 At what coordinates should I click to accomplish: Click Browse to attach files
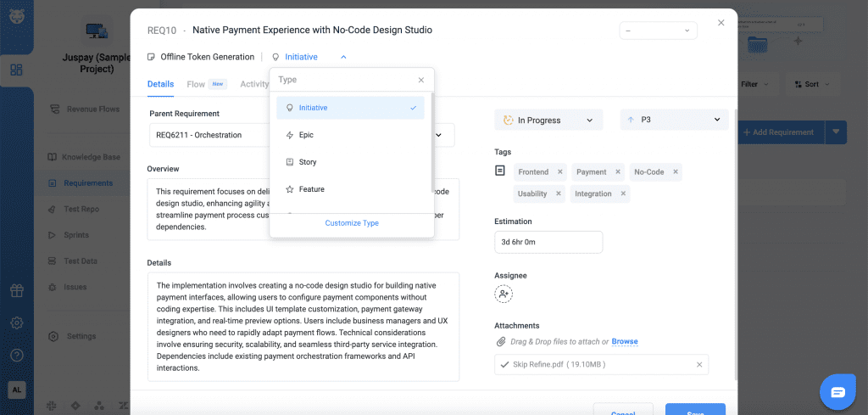[x=625, y=341]
